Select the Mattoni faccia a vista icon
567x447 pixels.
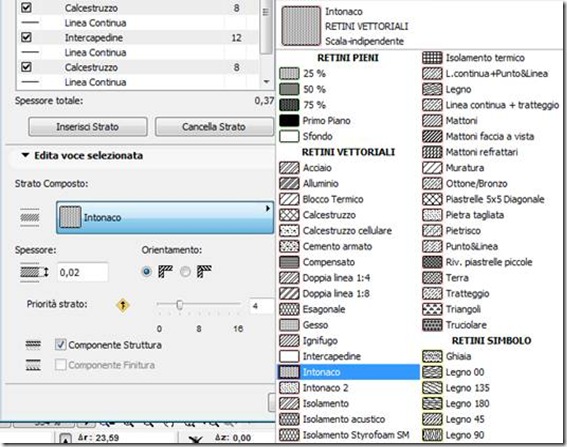click(x=432, y=136)
